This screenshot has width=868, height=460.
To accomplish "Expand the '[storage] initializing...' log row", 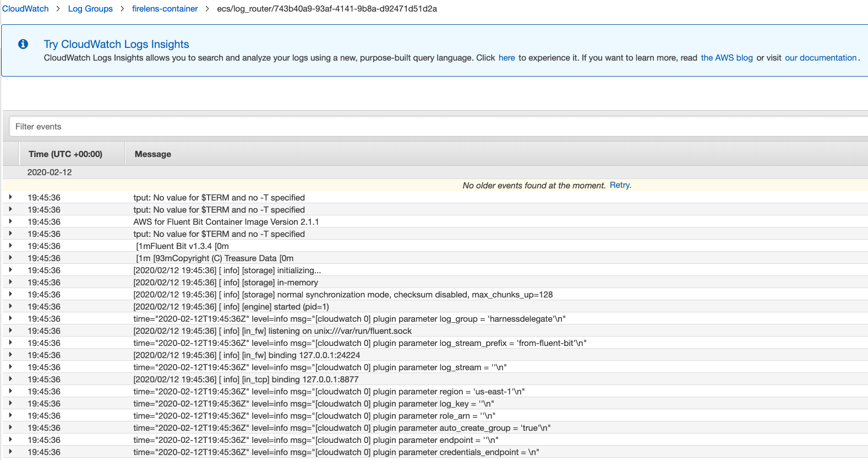I will (x=10, y=270).
